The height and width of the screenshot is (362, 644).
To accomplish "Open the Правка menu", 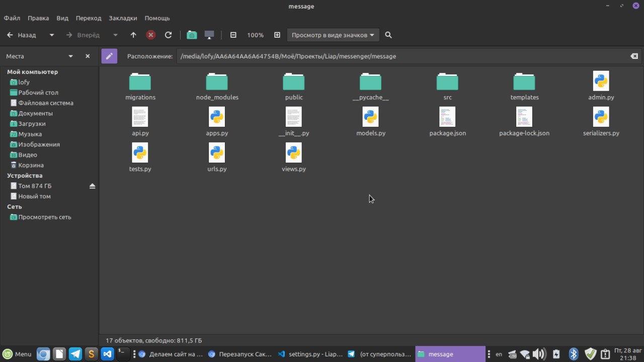I will [x=38, y=18].
